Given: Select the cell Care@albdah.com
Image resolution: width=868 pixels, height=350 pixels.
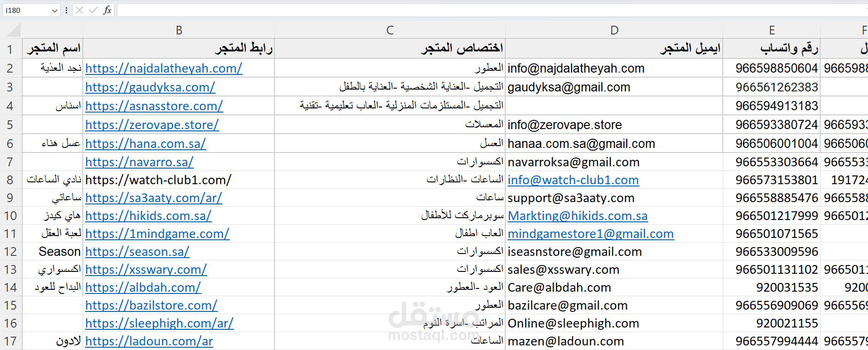Looking at the screenshot, I should pyautogui.click(x=614, y=288).
